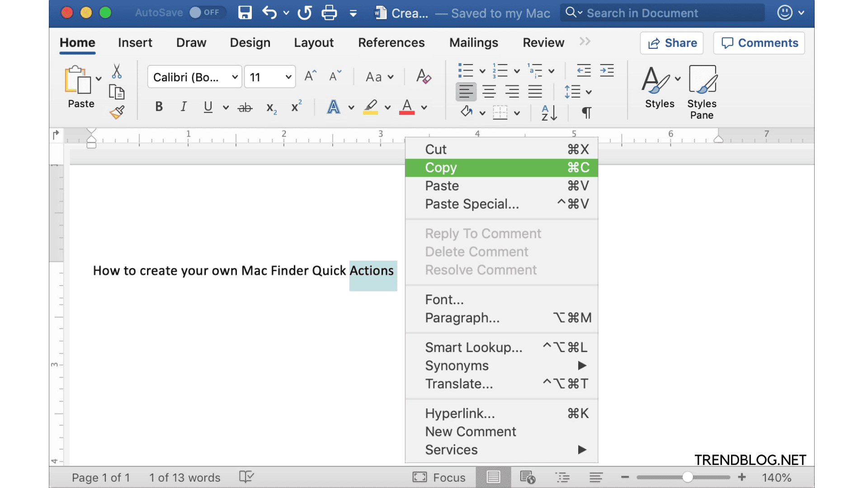Image resolution: width=868 pixels, height=488 pixels.
Task: Apply Bold formatting
Action: 159,107
